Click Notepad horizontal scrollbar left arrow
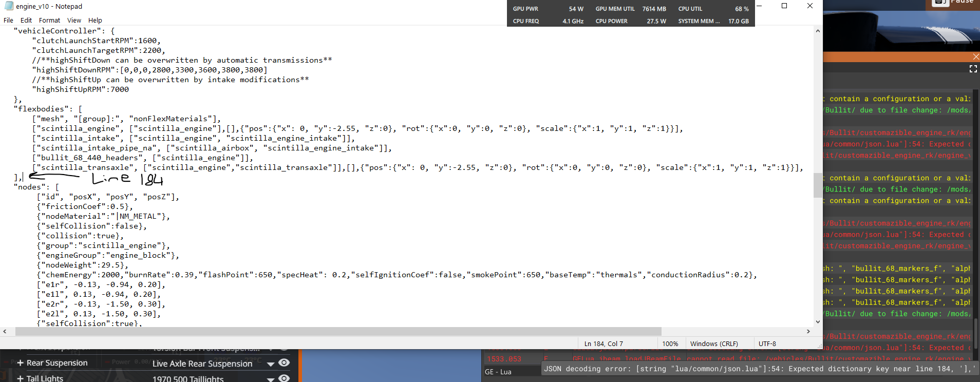 [5, 332]
